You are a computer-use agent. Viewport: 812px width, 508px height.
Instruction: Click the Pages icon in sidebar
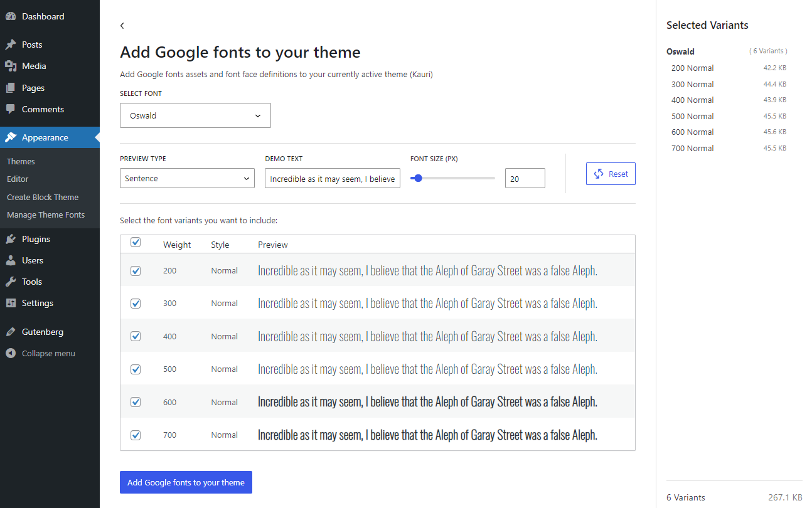coord(11,88)
